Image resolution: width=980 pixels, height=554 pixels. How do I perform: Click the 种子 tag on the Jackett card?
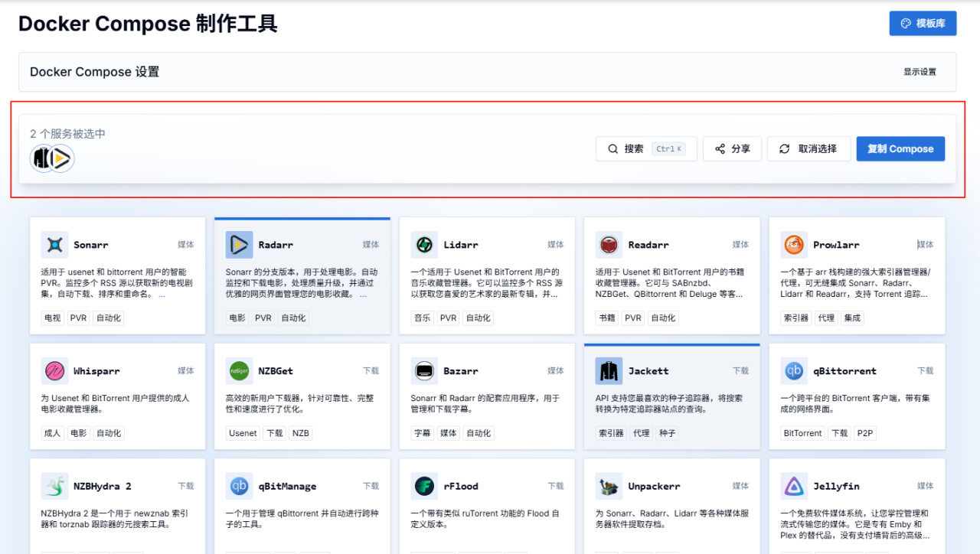point(667,433)
